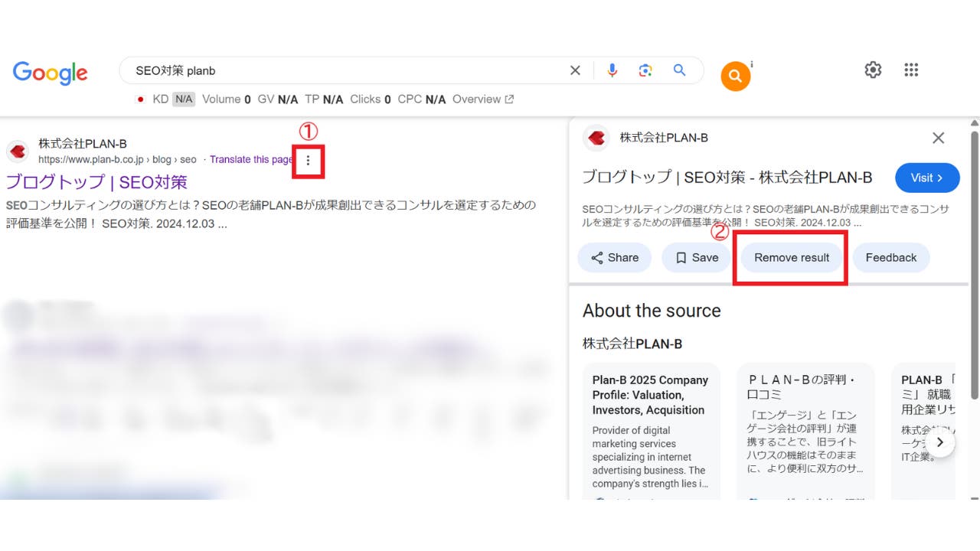Click PLAN-B favicon in search result
Screen dimensions: 980x551
tap(18, 151)
